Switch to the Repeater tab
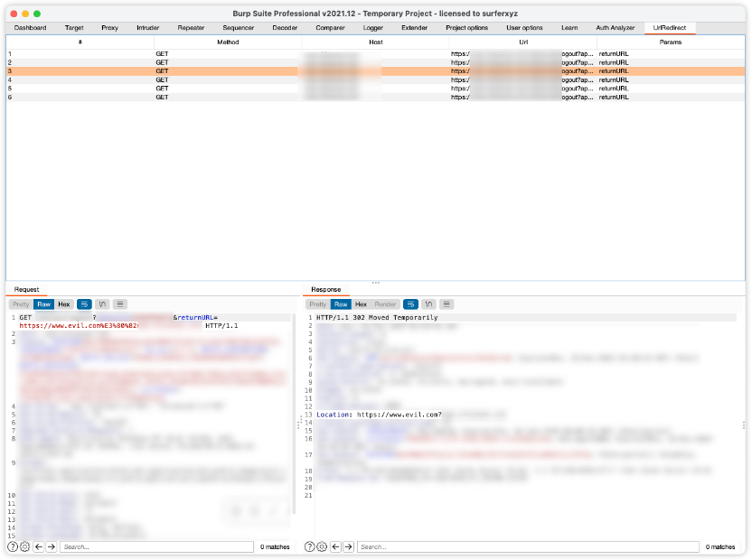The height and width of the screenshot is (560, 752). (191, 28)
